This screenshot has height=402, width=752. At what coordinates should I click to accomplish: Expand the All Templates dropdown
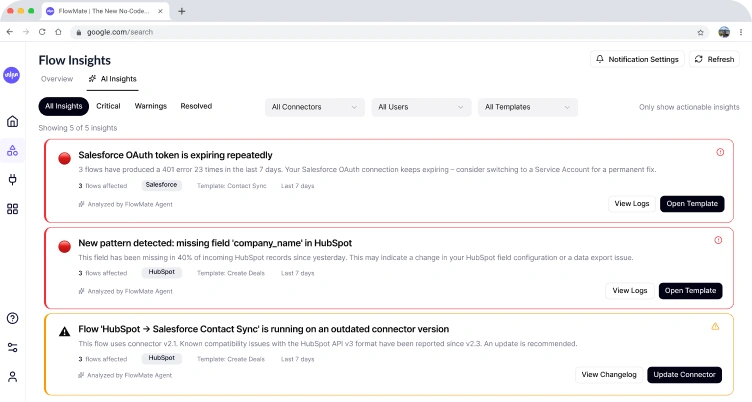pos(528,107)
